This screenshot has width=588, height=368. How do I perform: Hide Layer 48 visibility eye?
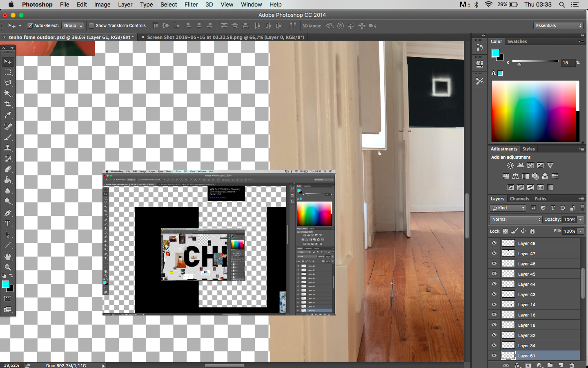click(494, 243)
